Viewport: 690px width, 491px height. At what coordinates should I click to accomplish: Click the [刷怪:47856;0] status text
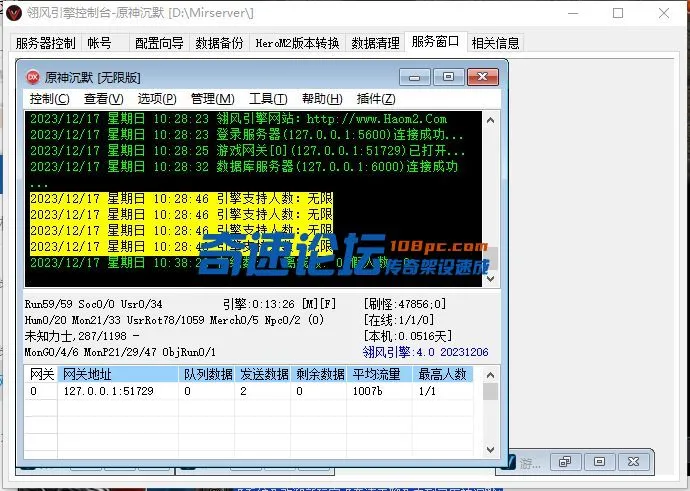(x=405, y=304)
